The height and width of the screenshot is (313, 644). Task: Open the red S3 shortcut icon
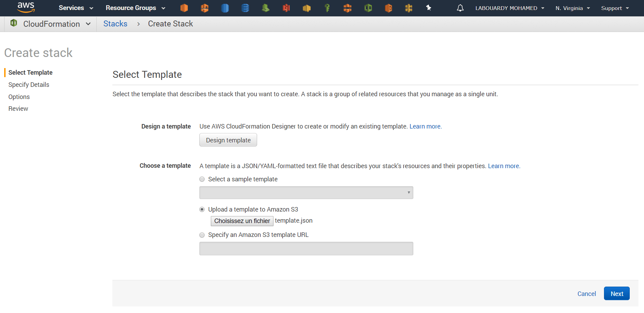[286, 8]
